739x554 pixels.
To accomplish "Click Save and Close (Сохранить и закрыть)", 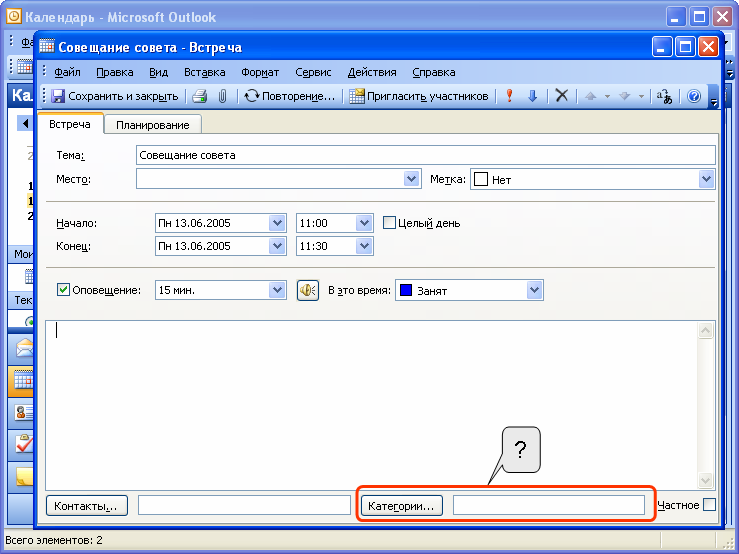I will [x=115, y=96].
